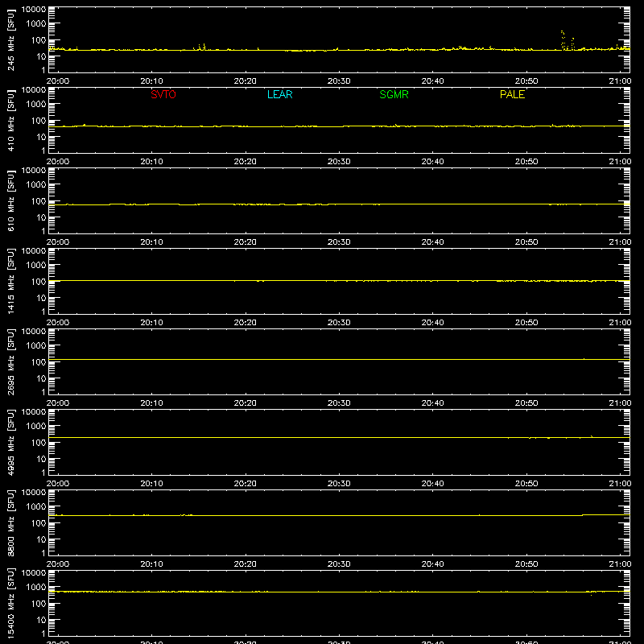Select the "245 MHz [SFU]" axis title
Viewport: 644px width, 644px height.
point(10,39)
